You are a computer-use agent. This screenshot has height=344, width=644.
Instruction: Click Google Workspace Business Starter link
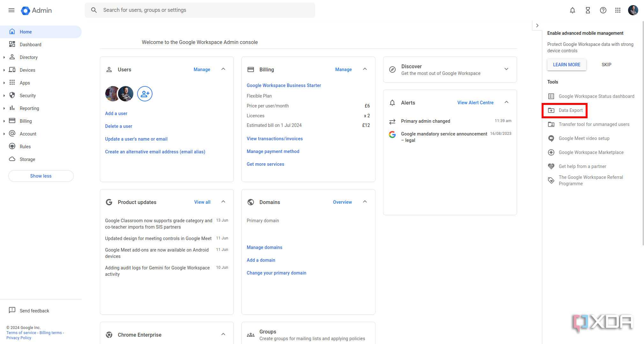(x=284, y=85)
